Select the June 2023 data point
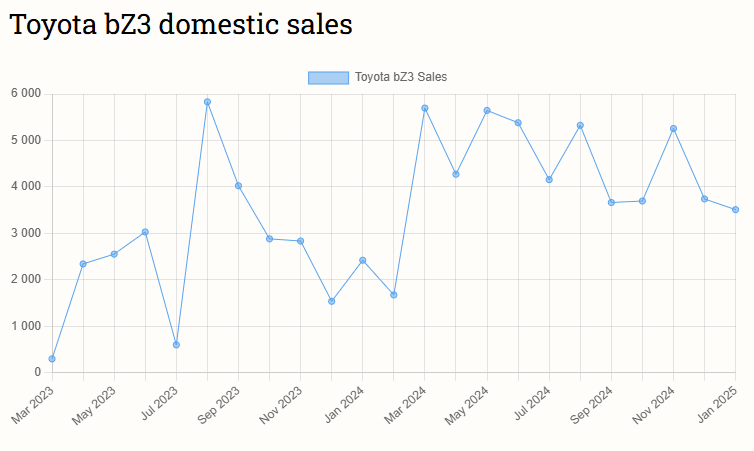Screen dimensions: 754x451 tap(145, 232)
